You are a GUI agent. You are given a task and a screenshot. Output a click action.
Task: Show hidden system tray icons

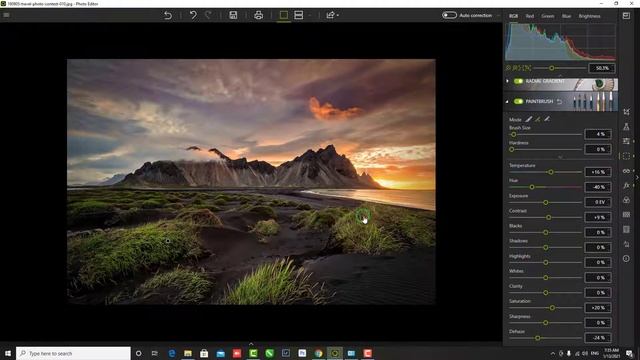[x=553, y=353]
